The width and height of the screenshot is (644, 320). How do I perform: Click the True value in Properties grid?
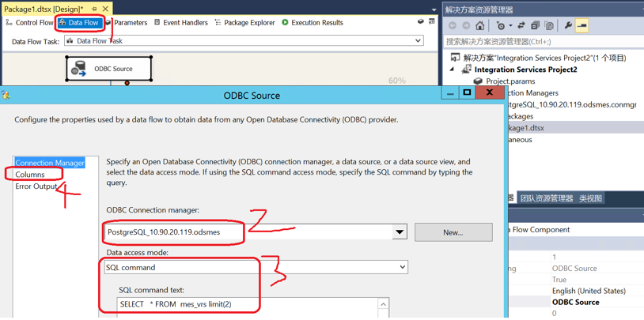click(559, 280)
